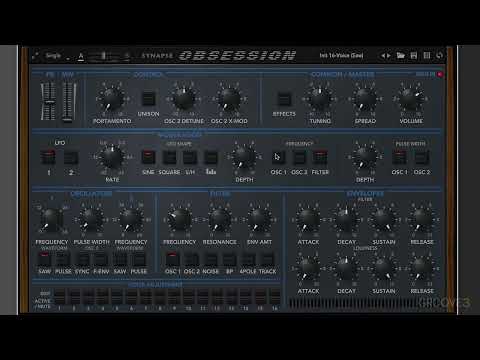Toggle oscillator 2 Saw waveform
Image resolution: width=480 pixels, height=360 pixels.
coord(120,259)
